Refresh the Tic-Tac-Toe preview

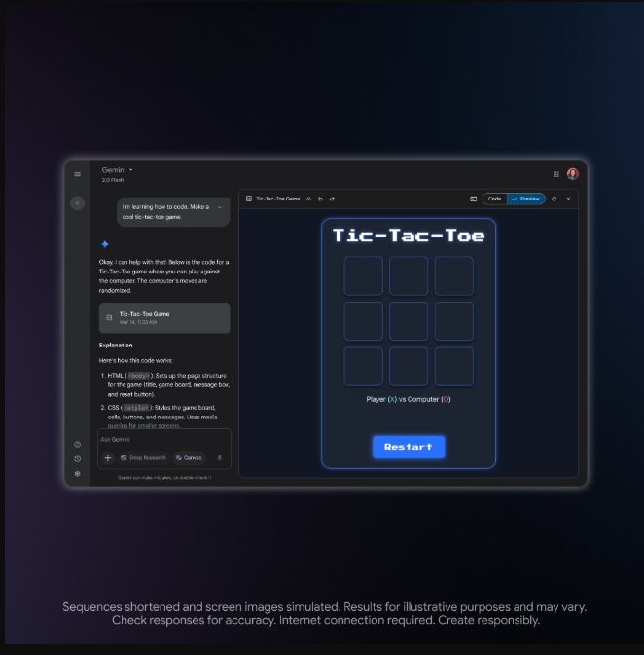click(554, 199)
